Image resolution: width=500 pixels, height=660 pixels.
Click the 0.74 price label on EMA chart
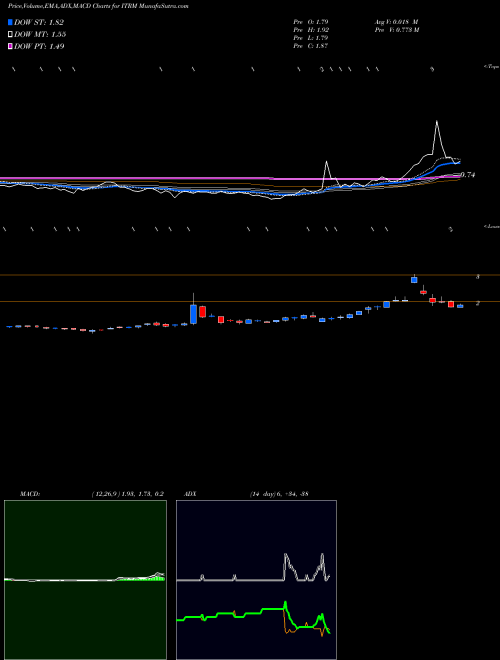(468, 175)
